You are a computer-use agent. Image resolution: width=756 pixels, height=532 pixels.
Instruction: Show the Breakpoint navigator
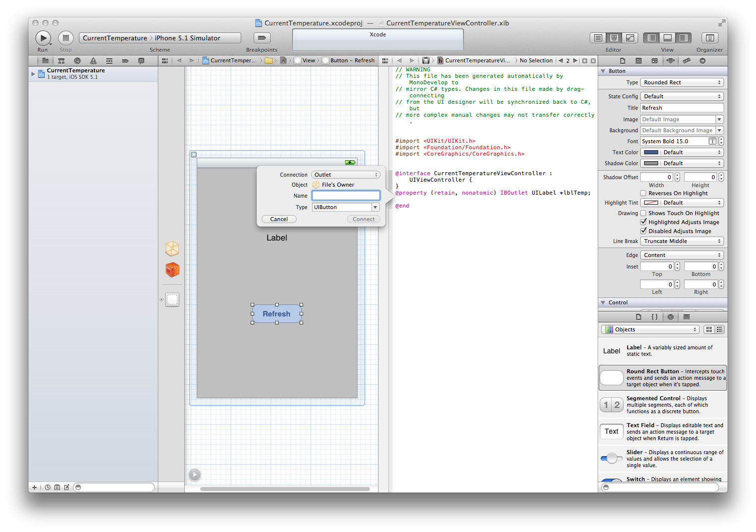coord(125,61)
